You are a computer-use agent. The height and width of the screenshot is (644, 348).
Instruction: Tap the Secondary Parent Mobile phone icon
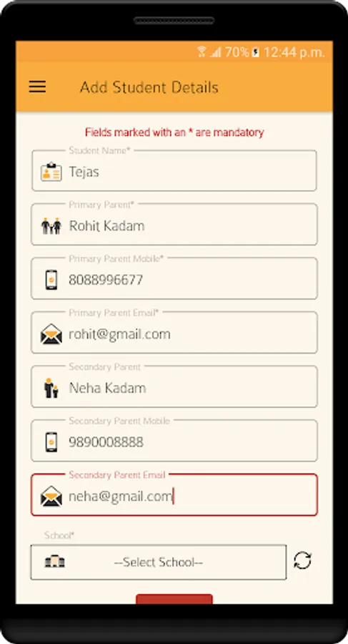click(51, 442)
